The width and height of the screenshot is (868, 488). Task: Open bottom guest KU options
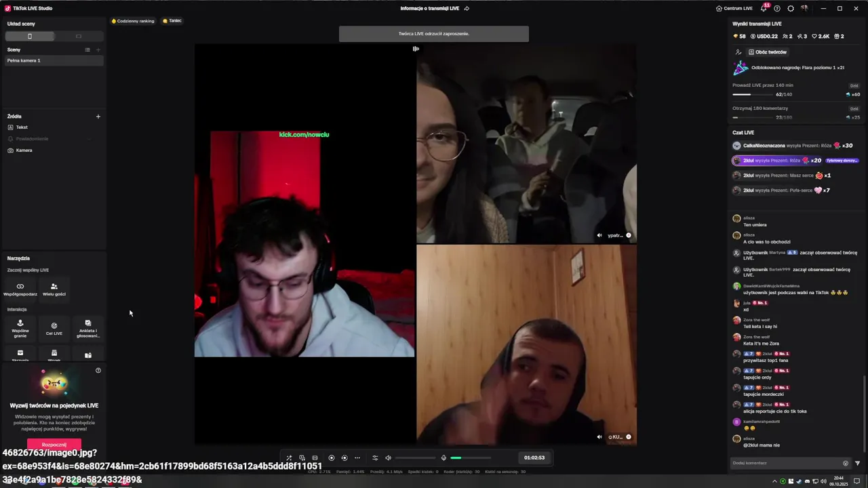(629, 436)
